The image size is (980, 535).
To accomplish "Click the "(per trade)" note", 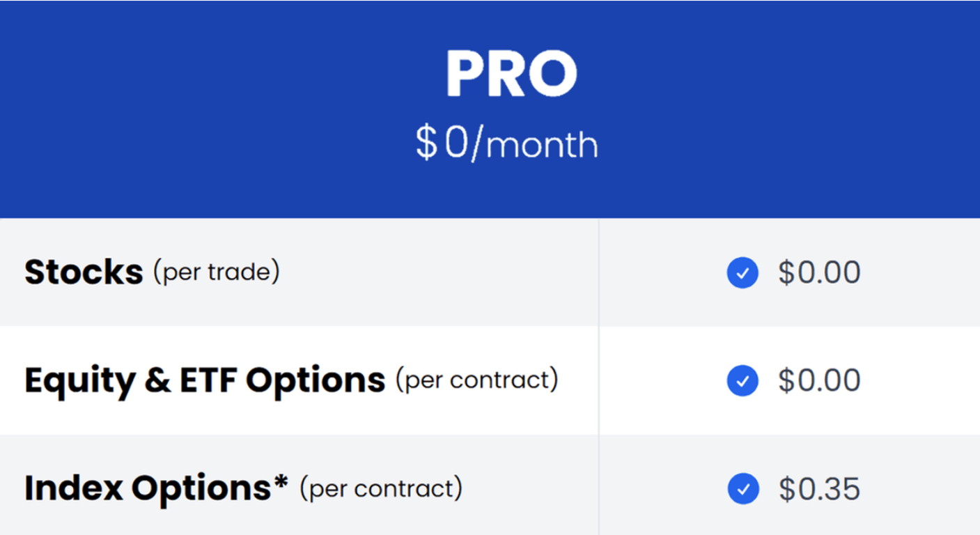I will pos(216,272).
